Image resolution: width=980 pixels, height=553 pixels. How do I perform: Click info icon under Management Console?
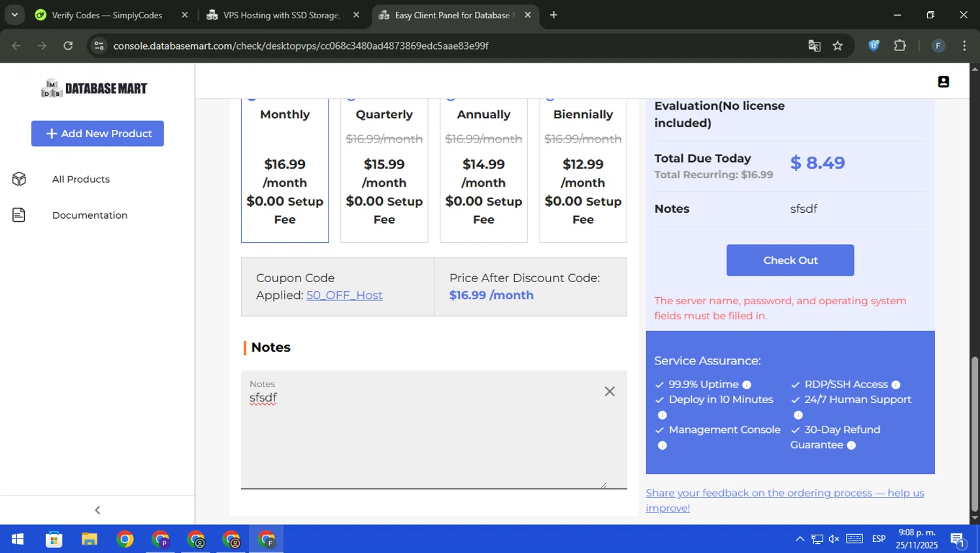[662, 445]
